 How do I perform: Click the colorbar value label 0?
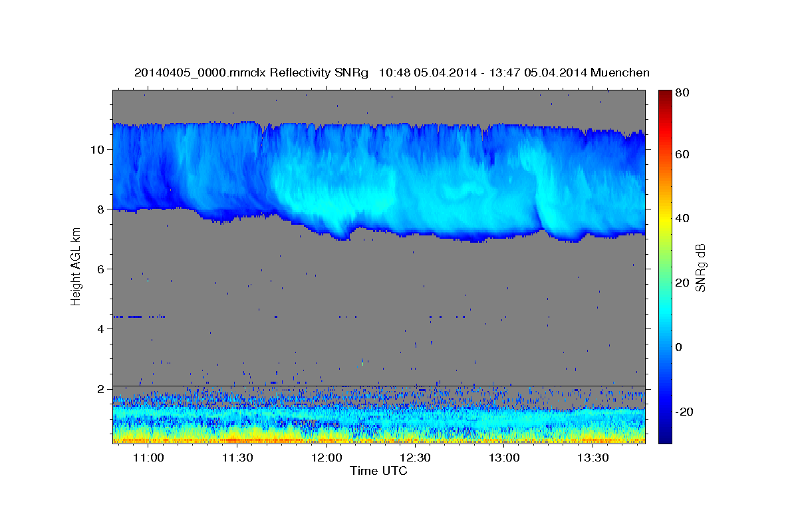[x=680, y=347]
